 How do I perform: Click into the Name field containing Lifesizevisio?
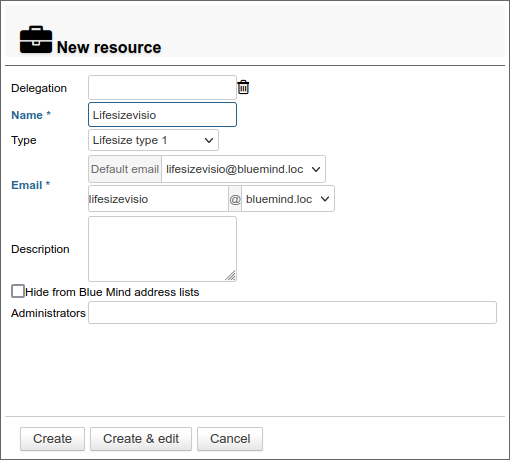162,115
